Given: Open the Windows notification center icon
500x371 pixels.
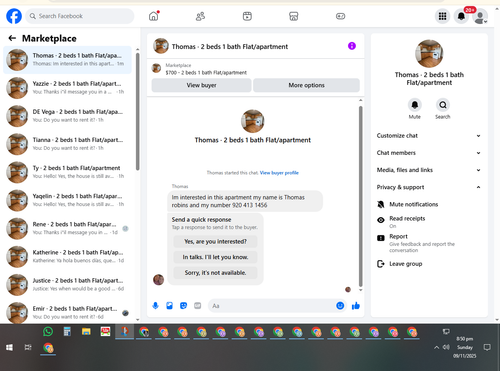Looking at the screenshot, I should [487, 347].
